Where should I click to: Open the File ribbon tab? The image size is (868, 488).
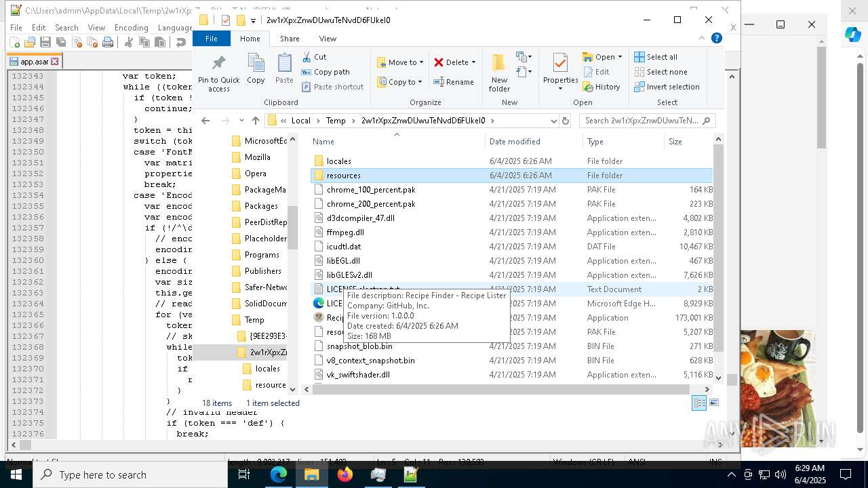212,39
